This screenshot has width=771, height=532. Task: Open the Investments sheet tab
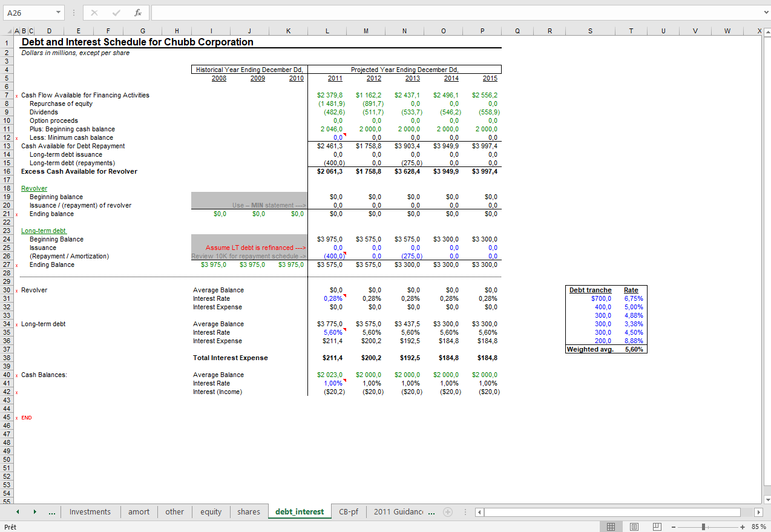(90, 512)
